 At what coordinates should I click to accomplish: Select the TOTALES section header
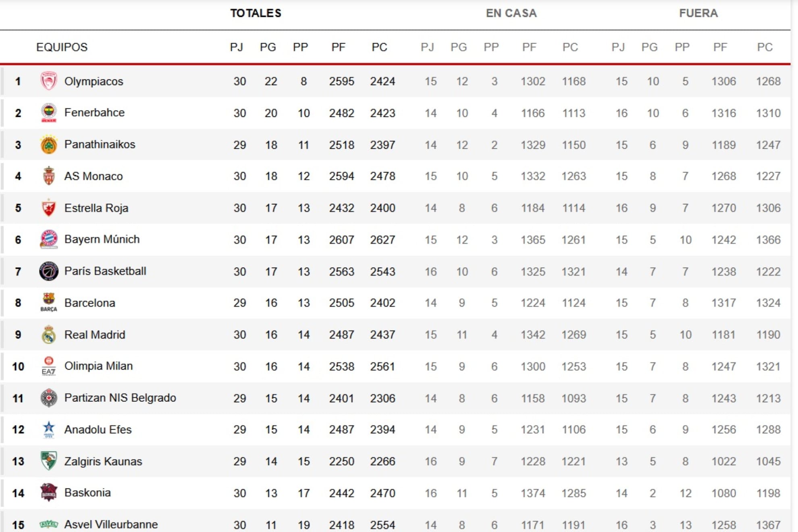coord(256,13)
